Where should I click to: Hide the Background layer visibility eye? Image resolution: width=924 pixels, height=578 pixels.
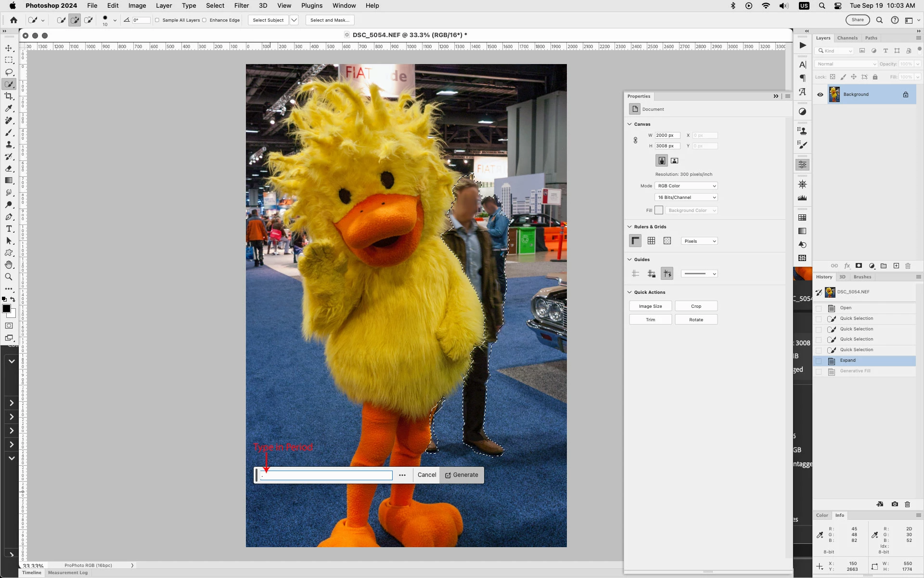pyautogui.click(x=820, y=94)
